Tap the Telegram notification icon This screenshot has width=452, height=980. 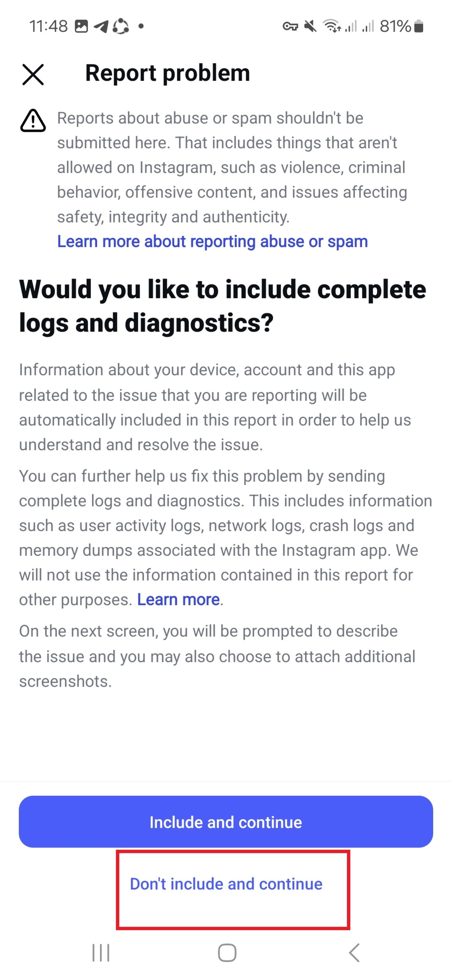[x=101, y=26]
